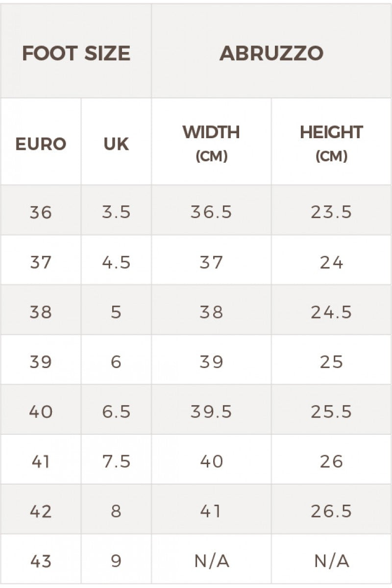The image size is (392, 588).
Task: Click the width value 39.5
Action: tap(211, 412)
